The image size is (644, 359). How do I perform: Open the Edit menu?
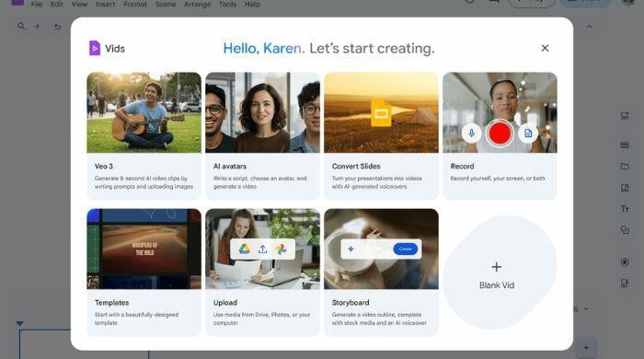tap(57, 4)
